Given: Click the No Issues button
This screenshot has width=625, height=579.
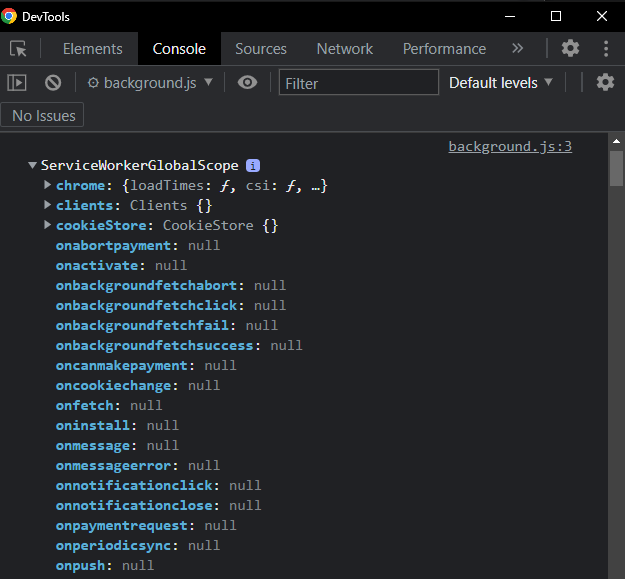Looking at the screenshot, I should point(43,116).
